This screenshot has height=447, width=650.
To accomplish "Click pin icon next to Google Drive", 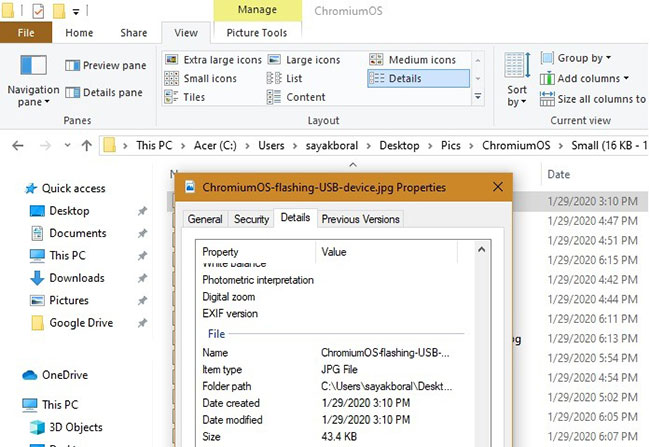I will click(142, 323).
